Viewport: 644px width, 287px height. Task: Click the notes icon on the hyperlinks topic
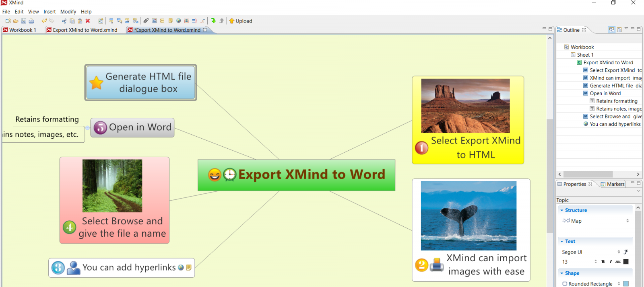[x=189, y=268]
